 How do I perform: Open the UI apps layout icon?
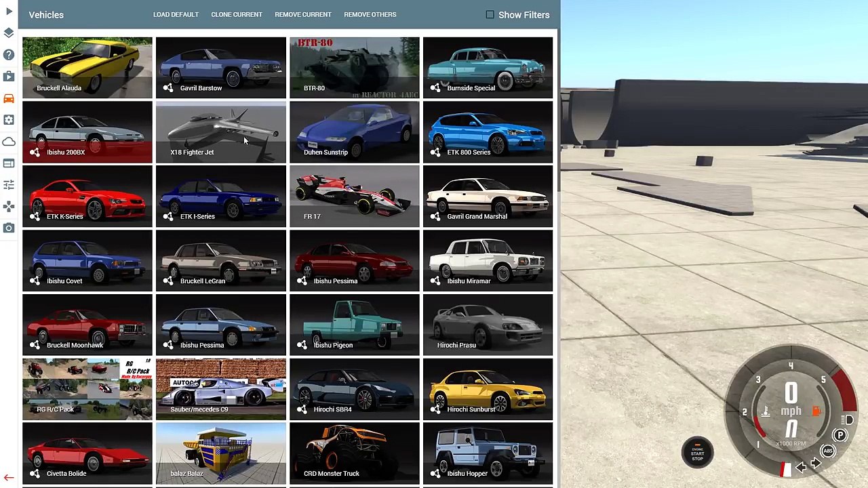coord(9,163)
